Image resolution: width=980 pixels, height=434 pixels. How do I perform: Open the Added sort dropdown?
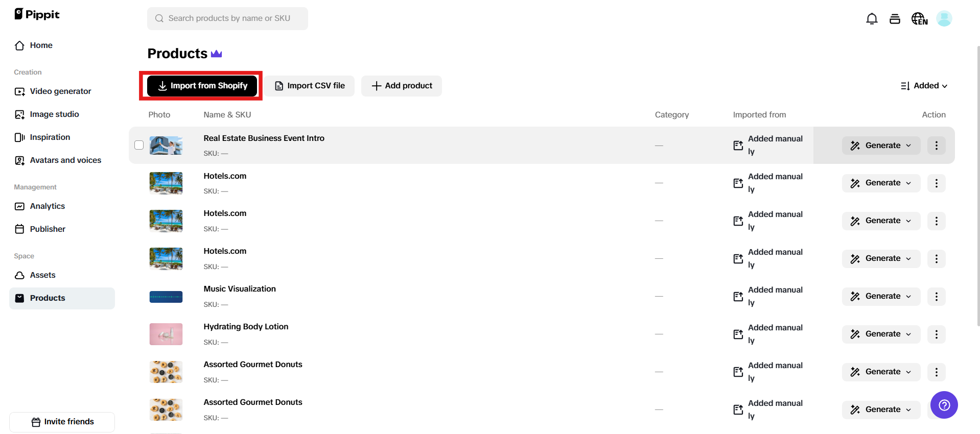(924, 86)
